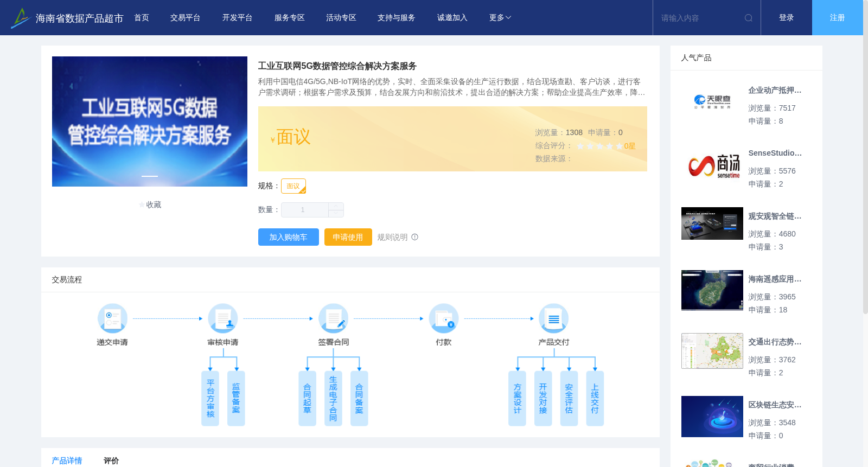The height and width of the screenshot is (467, 868).
Task: Click the 规则说明 info circle icon
Action: click(x=415, y=237)
